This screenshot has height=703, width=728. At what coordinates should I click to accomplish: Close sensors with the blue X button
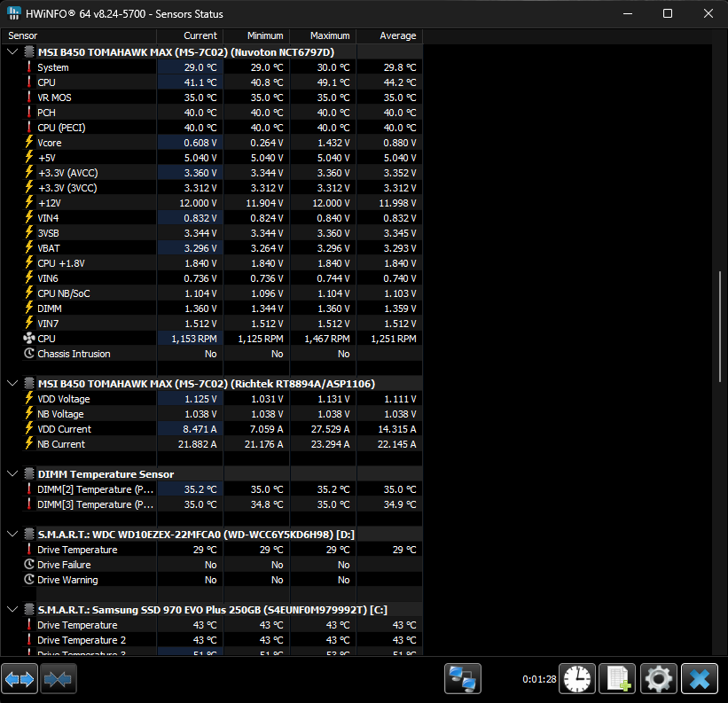click(700, 679)
